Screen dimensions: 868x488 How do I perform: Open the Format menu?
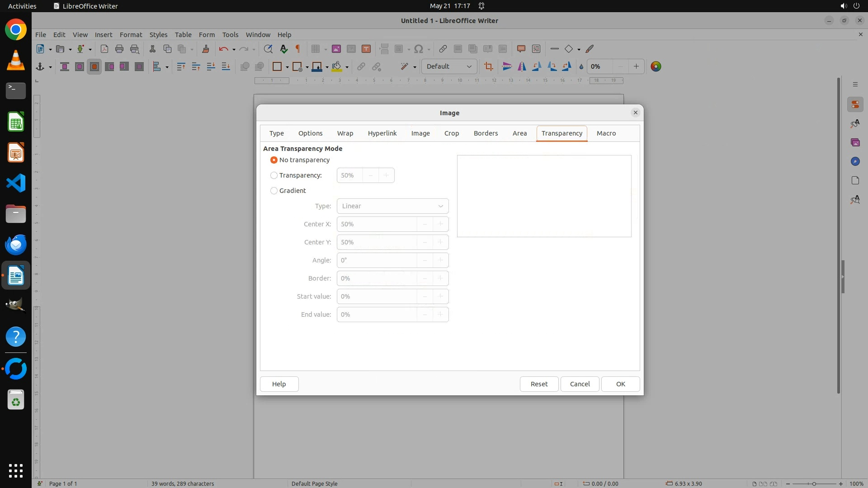[131, 35]
